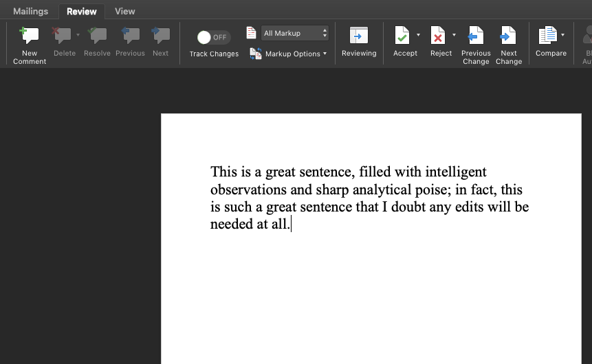Click display for review document icon

pyautogui.click(x=251, y=33)
